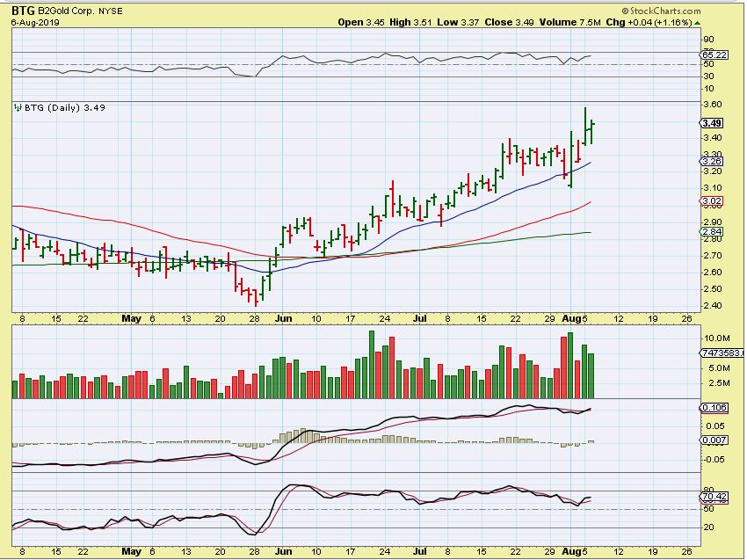Click the tallest green volume bar in June

click(x=372, y=365)
